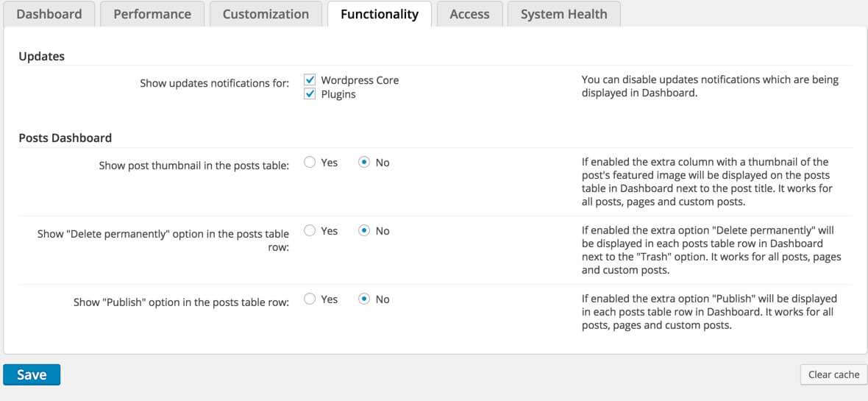
Task: View the System Health tab
Action: (x=563, y=14)
